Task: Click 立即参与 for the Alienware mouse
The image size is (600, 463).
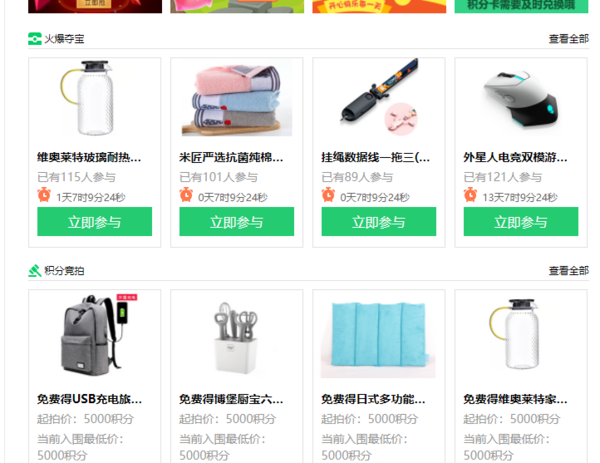Action: (521, 222)
